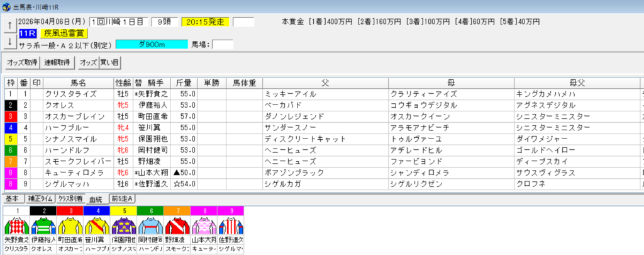This screenshot has height=255, width=644.
Task: Click the 馬場 input field
Action: 223,45
